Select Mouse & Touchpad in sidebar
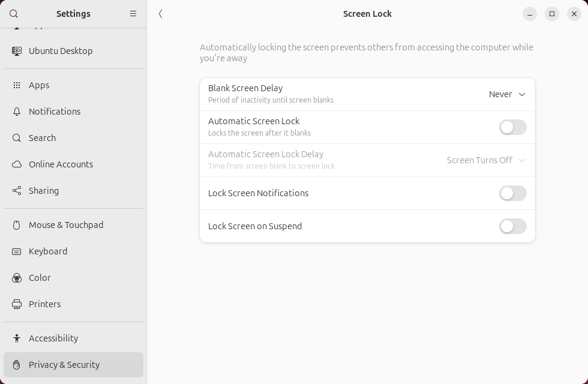The height and width of the screenshot is (384, 588). pyautogui.click(x=66, y=225)
